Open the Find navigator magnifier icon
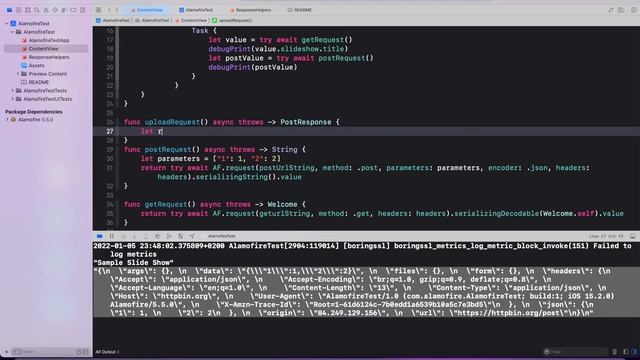This screenshot has width=640, height=360. point(37,10)
